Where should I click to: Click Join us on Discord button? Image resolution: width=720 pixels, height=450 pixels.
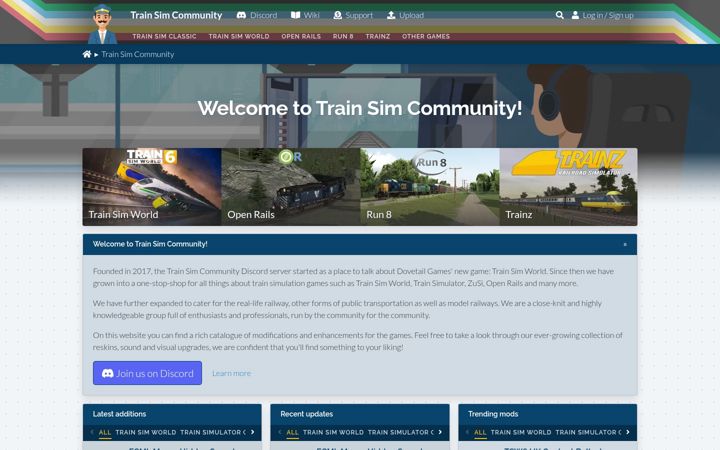147,373
